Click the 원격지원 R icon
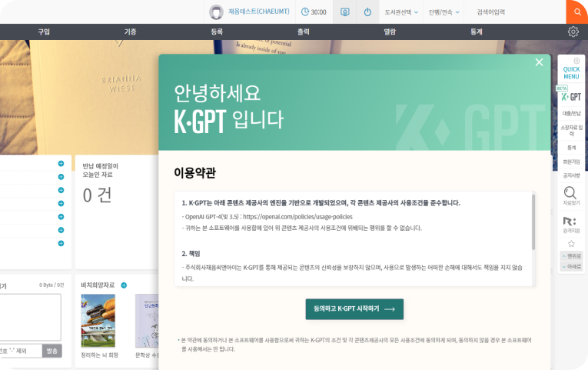Screen dimensions: 588x370 (x=570, y=221)
